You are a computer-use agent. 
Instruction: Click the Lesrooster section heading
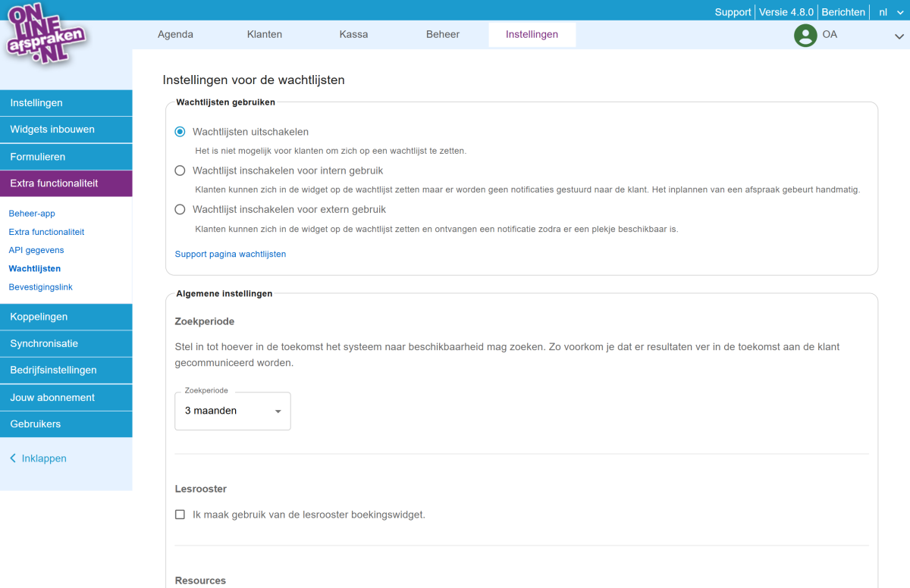[x=201, y=489]
